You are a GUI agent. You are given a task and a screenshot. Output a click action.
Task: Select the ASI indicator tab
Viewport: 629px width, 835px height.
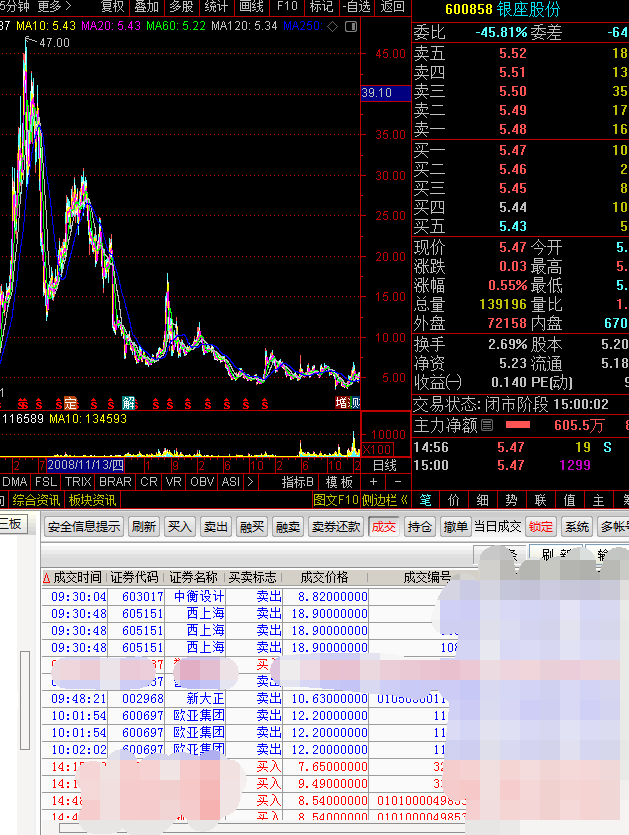click(231, 482)
